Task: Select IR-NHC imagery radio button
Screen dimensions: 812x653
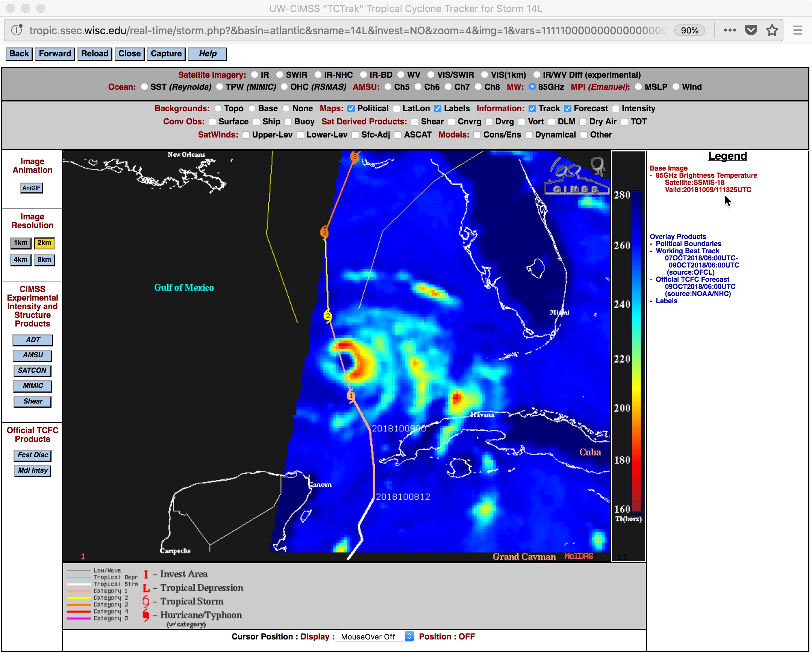Action: click(318, 75)
